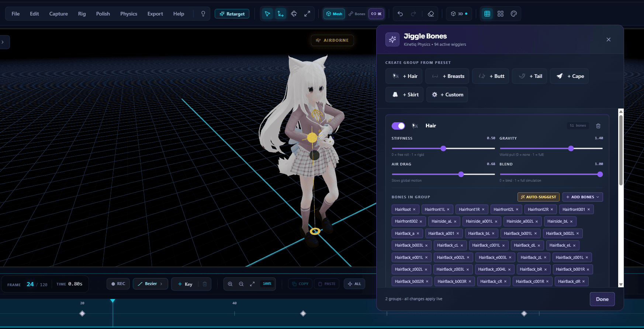The height and width of the screenshot is (329, 644).
Task: Toggle IK display mode
Action: click(376, 14)
